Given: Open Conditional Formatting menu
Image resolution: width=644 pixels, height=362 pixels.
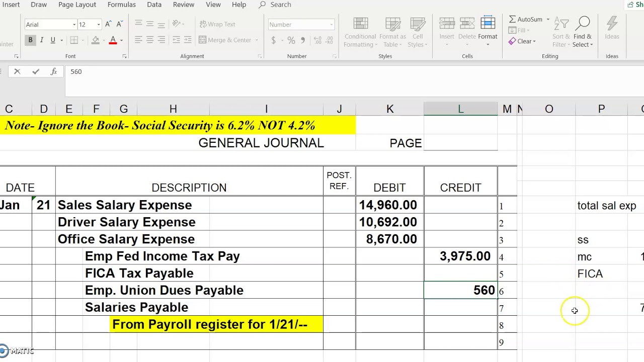Looking at the screenshot, I should (x=360, y=33).
